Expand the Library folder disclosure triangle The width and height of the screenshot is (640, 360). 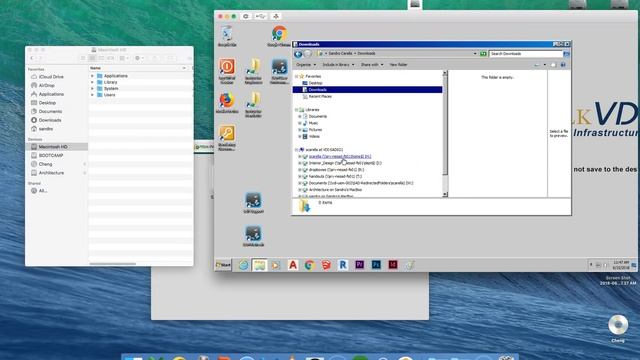click(x=93, y=82)
